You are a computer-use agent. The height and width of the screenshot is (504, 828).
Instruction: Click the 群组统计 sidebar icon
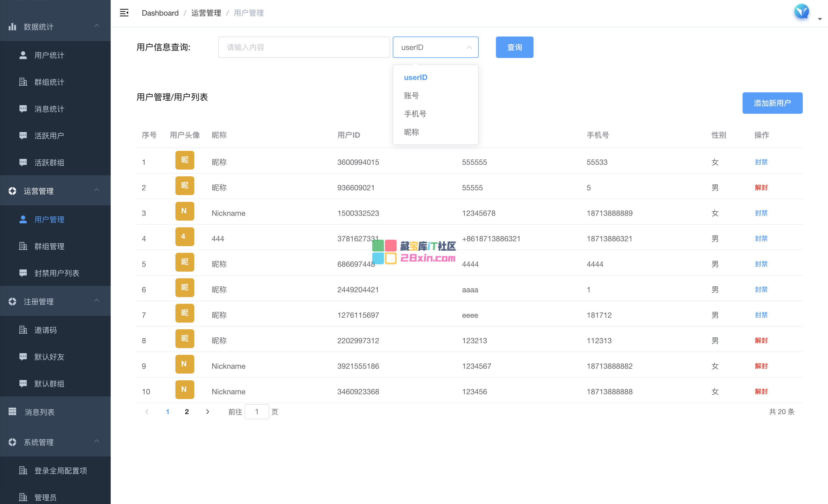coord(23,82)
